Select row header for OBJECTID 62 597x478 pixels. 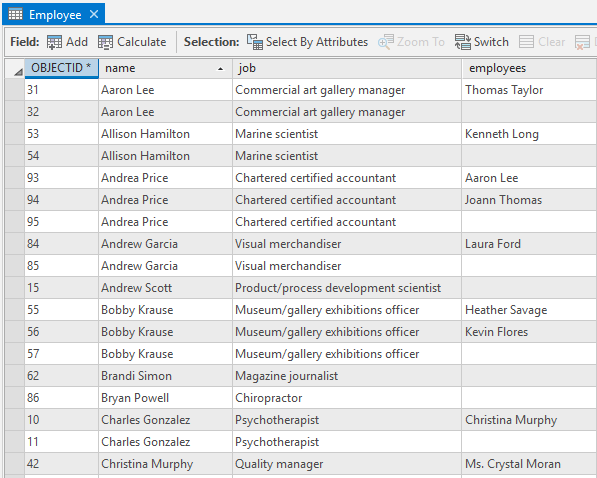tap(15, 376)
